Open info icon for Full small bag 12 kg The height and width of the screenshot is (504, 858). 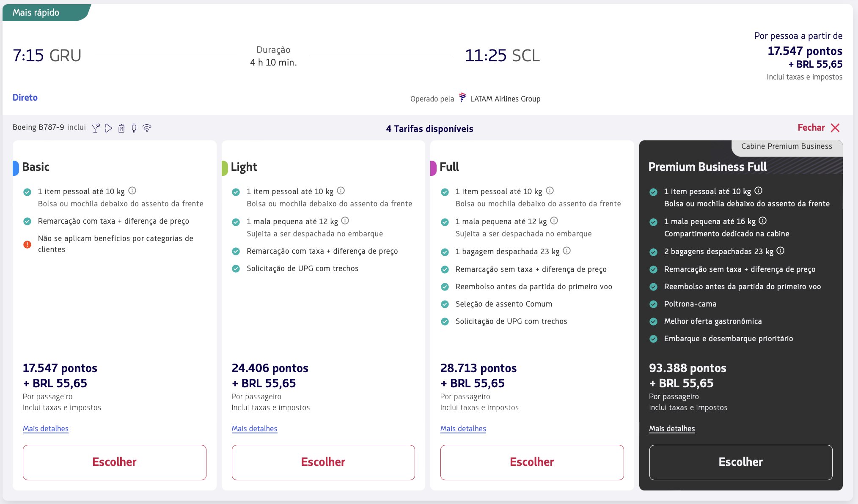(554, 221)
